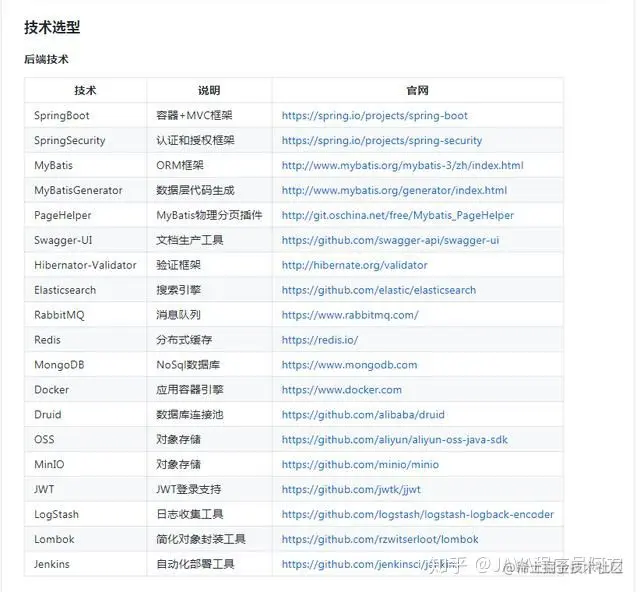640x592 pixels.
Task: Click the LogStash technology cell
Action: 85,514
